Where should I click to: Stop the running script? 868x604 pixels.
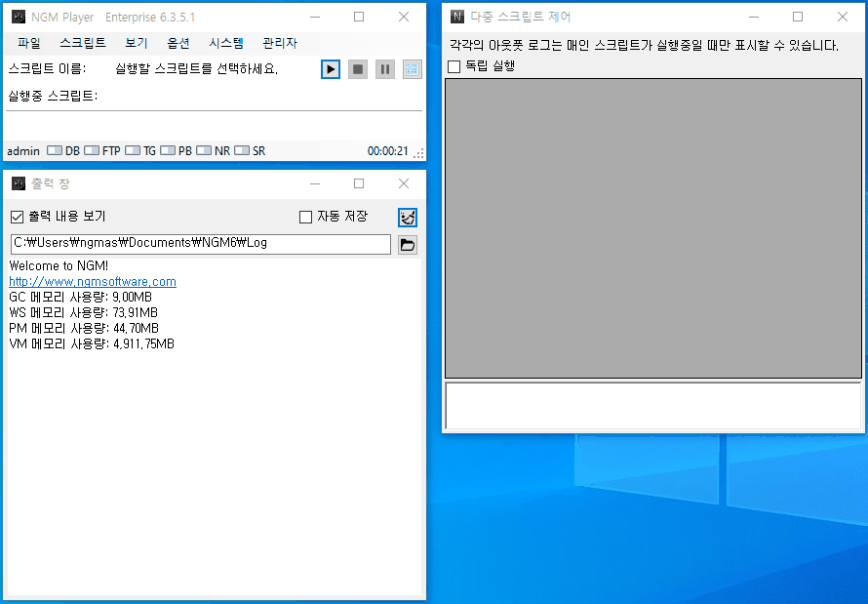(358, 69)
